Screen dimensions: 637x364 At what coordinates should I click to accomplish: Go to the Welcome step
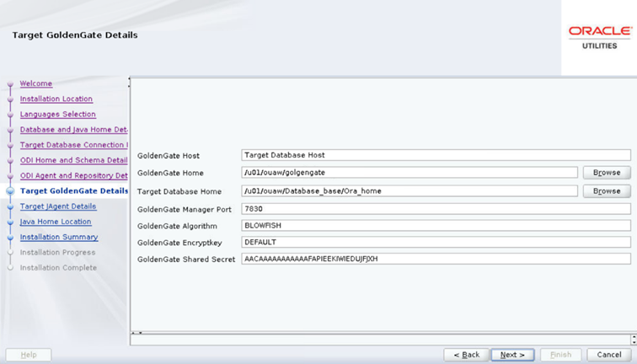[x=36, y=83]
